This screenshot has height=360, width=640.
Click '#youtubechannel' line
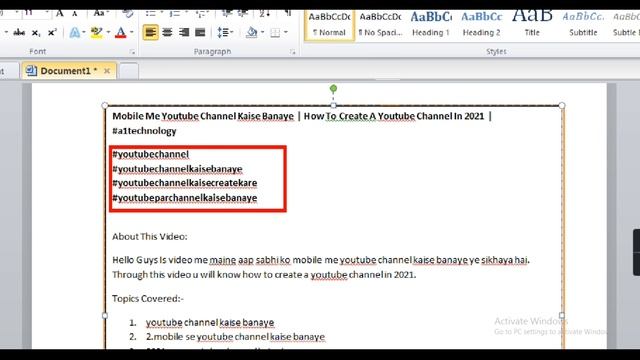pos(151,154)
